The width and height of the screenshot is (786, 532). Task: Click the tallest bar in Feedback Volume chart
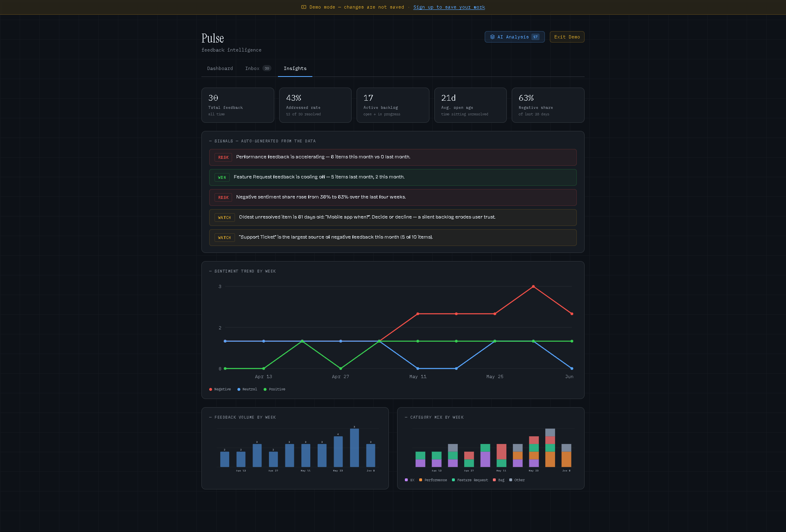click(x=355, y=448)
